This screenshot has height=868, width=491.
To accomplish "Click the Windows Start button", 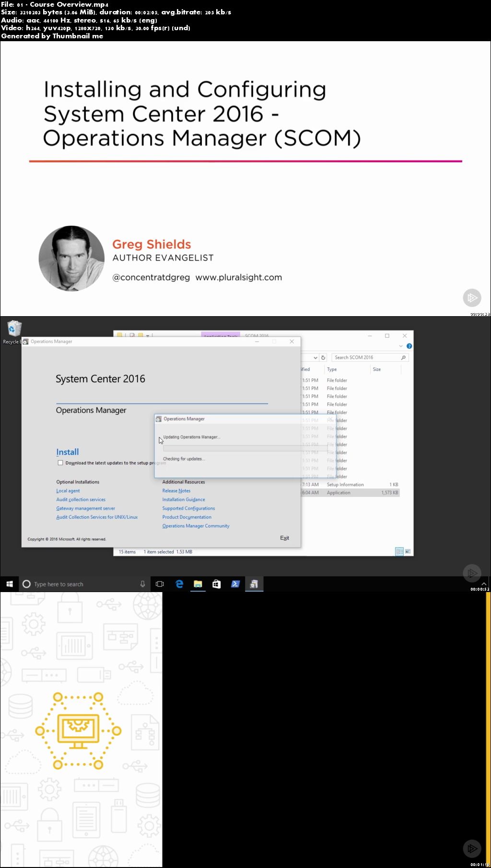I will click(x=10, y=584).
